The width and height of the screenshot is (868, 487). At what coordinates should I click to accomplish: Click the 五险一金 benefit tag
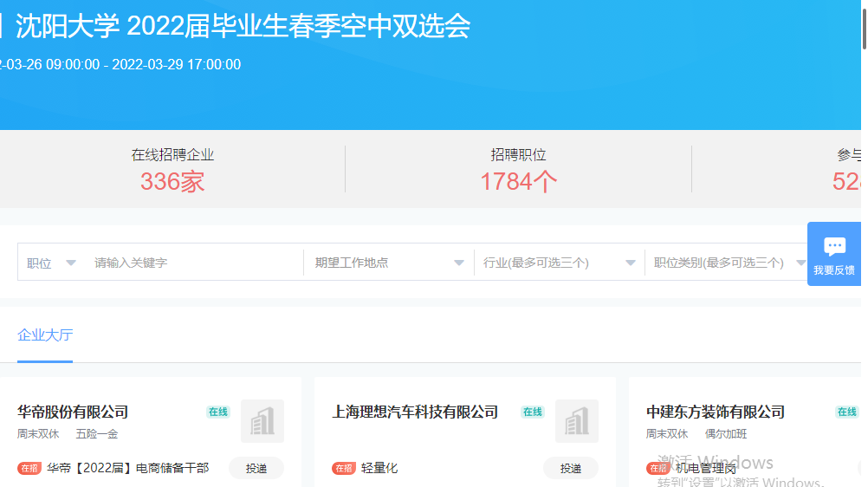coord(97,434)
